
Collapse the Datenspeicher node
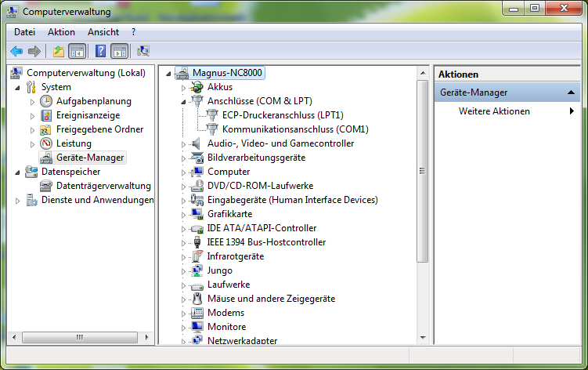pyautogui.click(x=18, y=172)
